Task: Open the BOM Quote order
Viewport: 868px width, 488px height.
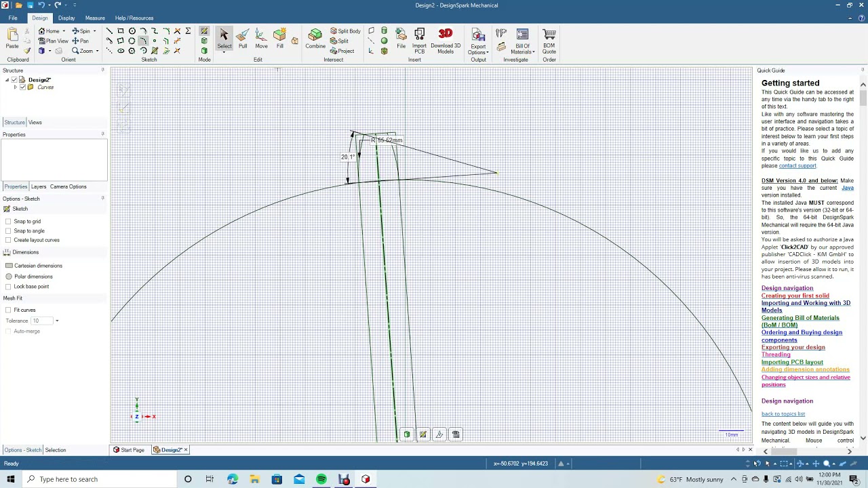Action: click(x=549, y=41)
